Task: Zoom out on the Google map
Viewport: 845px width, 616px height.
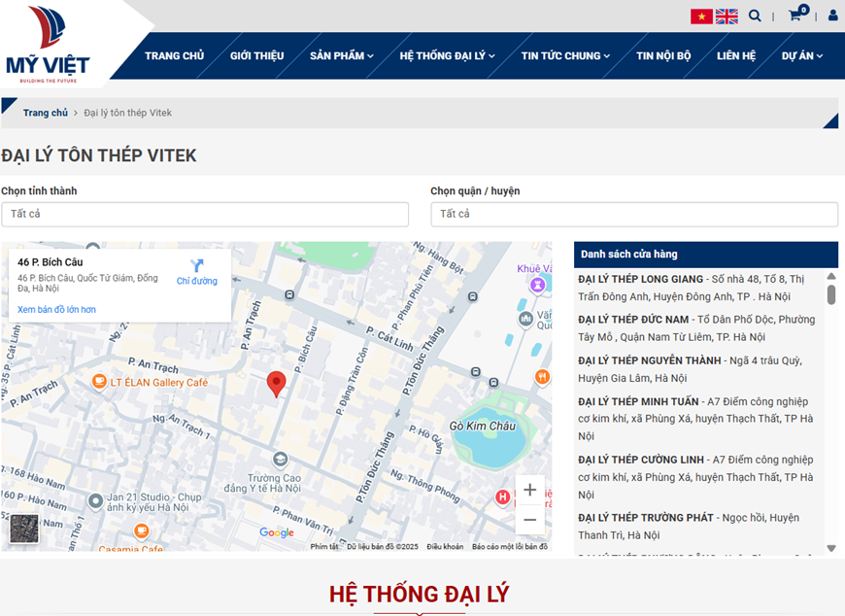Action: (x=529, y=520)
